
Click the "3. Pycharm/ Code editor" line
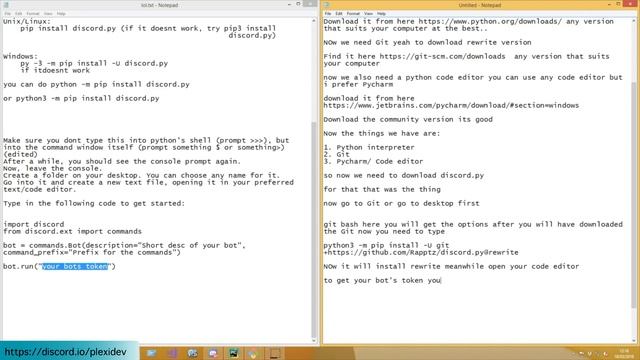click(x=373, y=161)
